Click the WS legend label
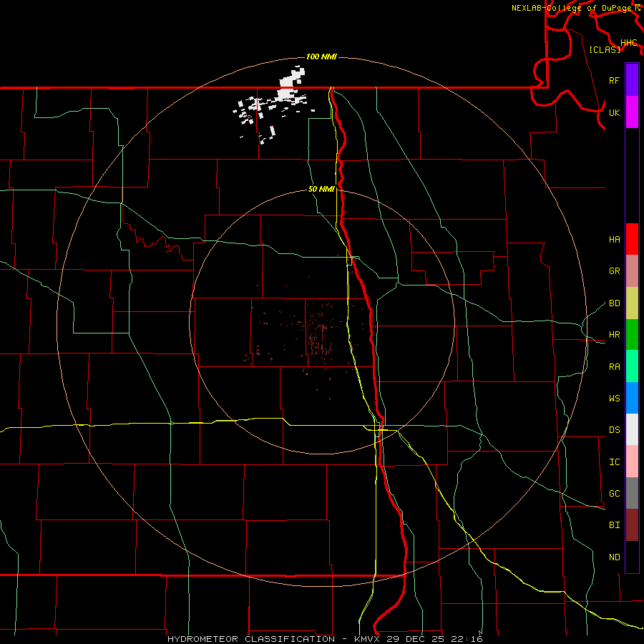 (614, 399)
